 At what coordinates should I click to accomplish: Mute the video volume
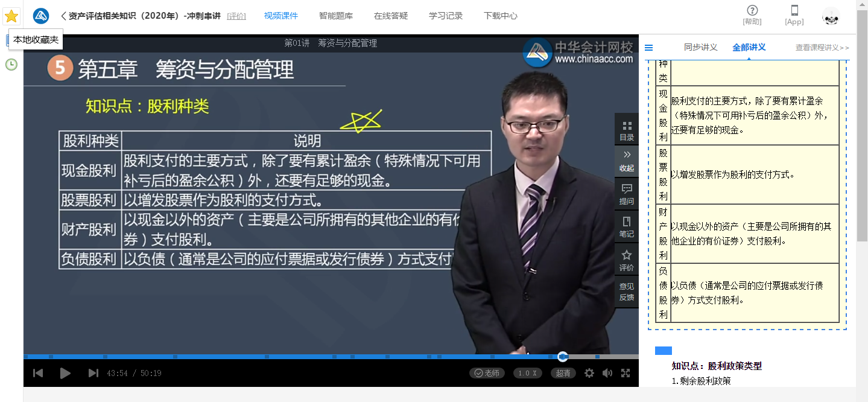coord(607,373)
